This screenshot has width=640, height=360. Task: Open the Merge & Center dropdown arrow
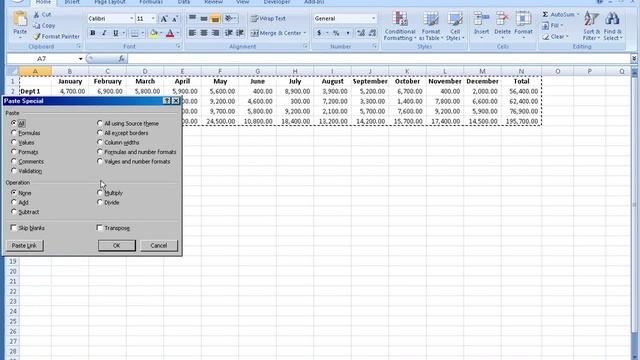pos(305,33)
